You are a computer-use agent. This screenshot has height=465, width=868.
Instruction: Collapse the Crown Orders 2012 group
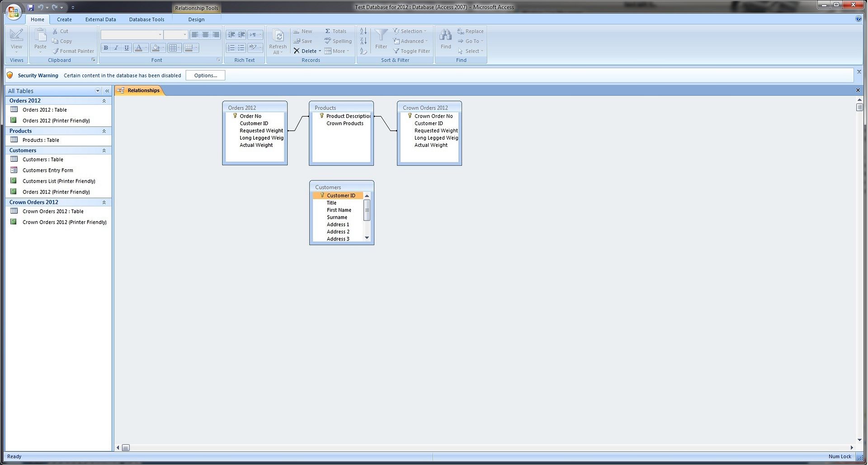point(104,202)
